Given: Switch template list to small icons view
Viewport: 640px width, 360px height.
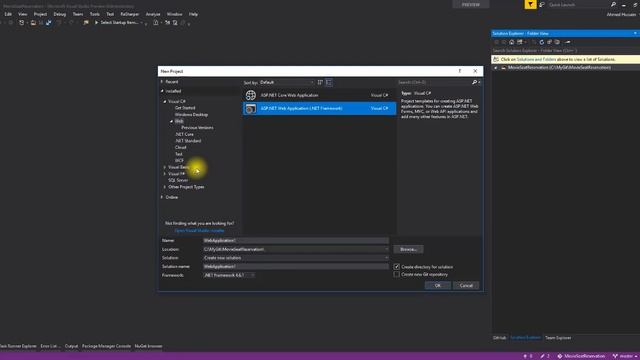Looking at the screenshot, I should 320,82.
